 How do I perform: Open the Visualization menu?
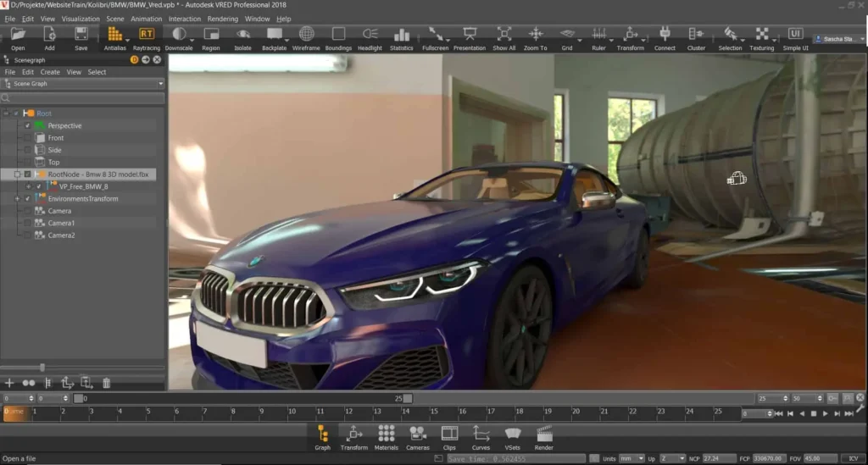(x=81, y=19)
